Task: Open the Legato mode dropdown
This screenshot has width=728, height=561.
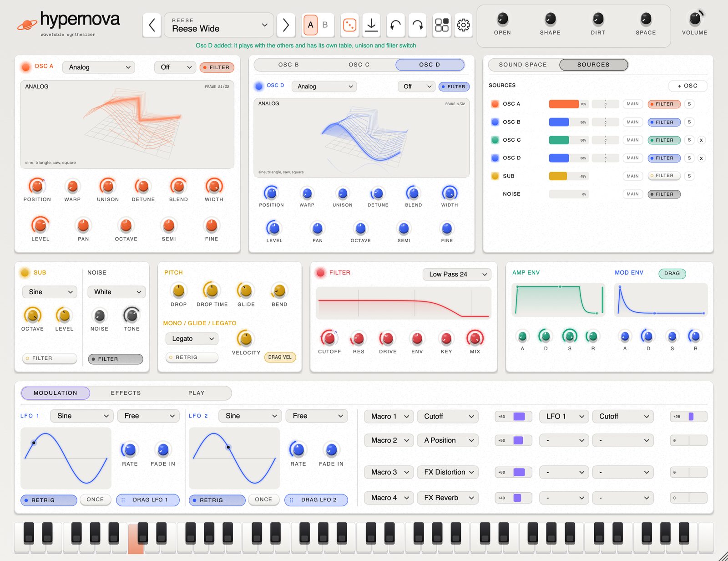Action: (x=192, y=339)
